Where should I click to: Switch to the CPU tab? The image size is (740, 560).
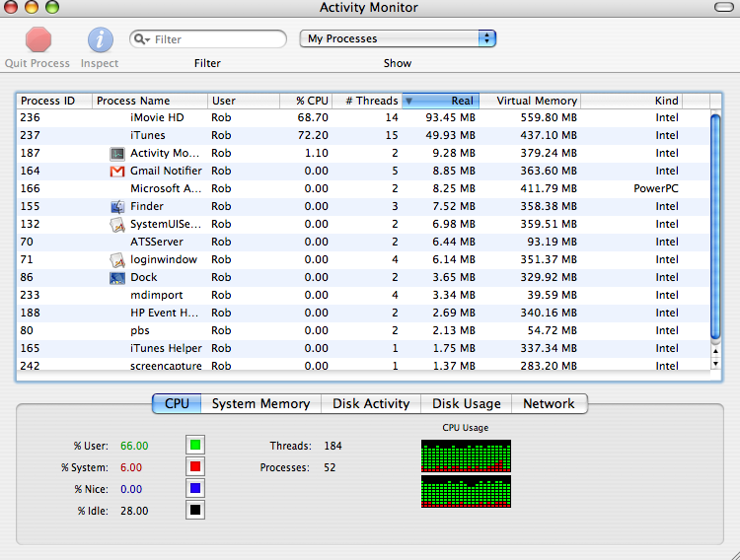coord(177,404)
